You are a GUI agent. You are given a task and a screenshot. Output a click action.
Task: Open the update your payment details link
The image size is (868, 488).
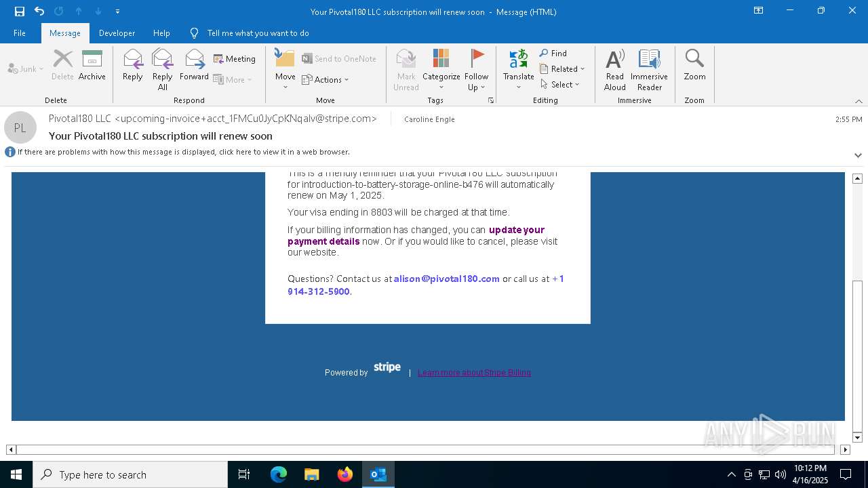point(416,235)
